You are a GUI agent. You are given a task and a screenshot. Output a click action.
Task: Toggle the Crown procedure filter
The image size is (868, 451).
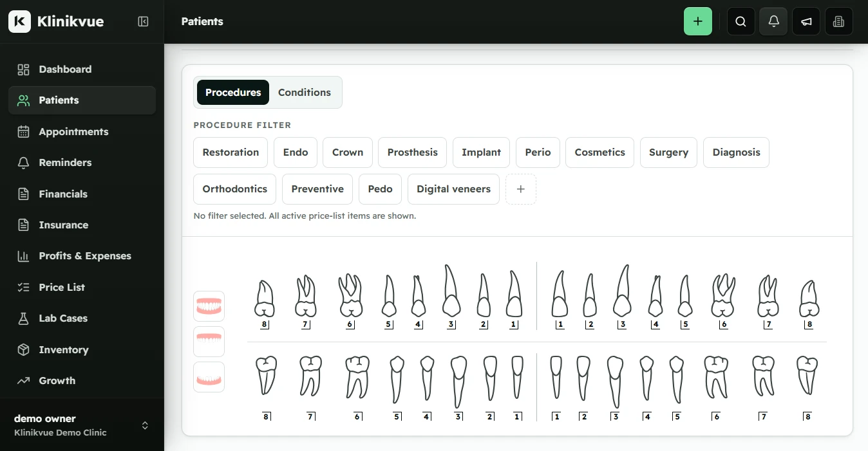348,152
